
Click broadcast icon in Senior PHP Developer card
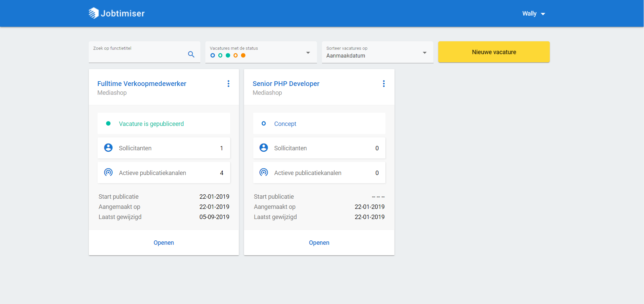coord(264,172)
